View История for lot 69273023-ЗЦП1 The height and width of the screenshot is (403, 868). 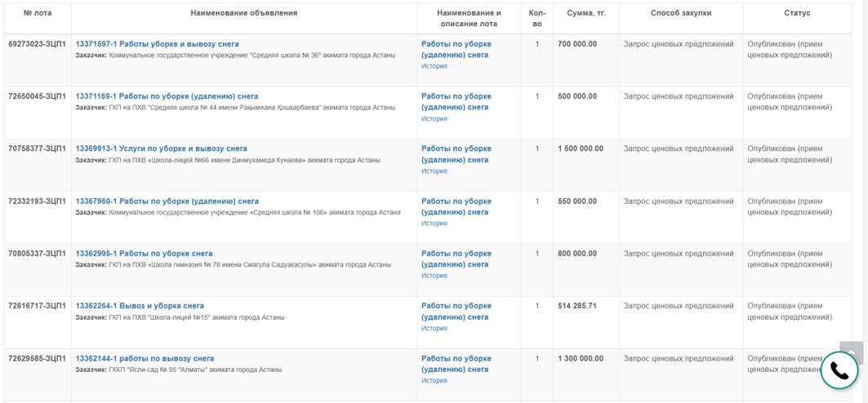[434, 66]
